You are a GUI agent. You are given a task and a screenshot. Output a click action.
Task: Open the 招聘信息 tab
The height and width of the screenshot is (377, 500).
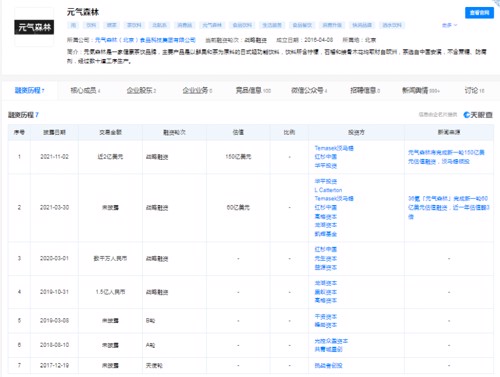click(x=365, y=90)
